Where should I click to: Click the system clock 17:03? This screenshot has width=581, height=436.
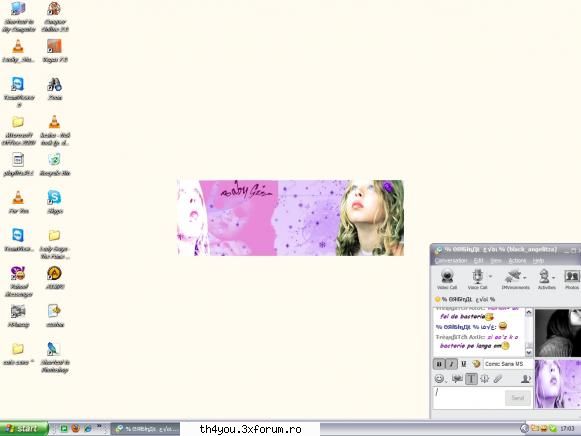coord(567,429)
